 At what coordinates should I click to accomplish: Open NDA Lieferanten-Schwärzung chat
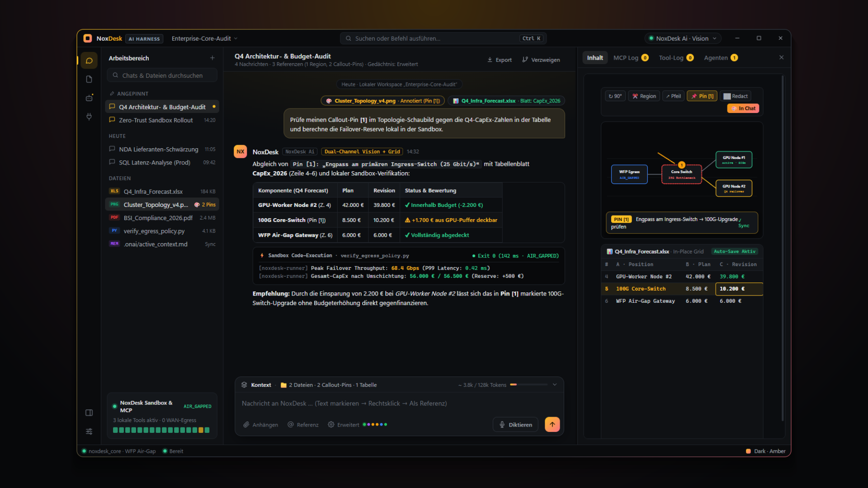pyautogui.click(x=162, y=150)
